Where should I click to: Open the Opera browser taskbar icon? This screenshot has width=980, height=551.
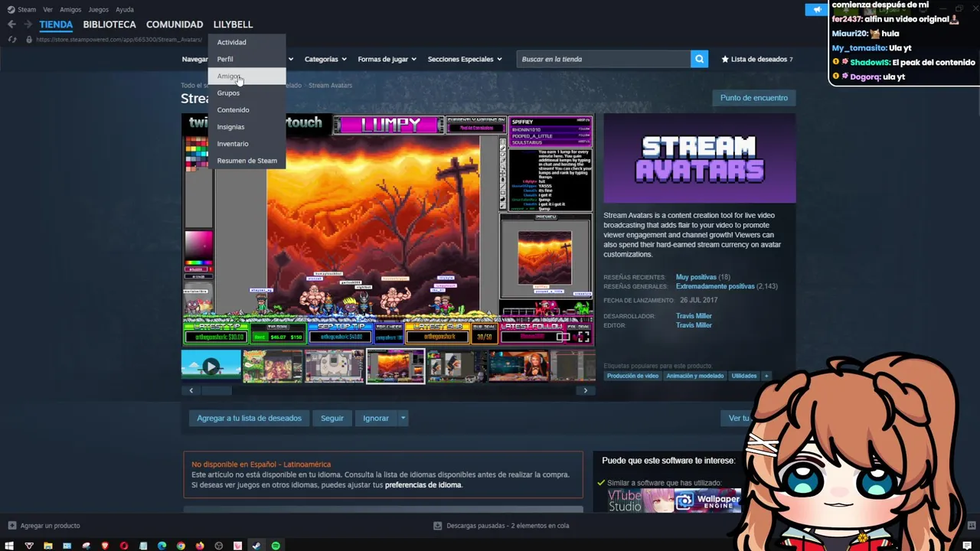124,546
